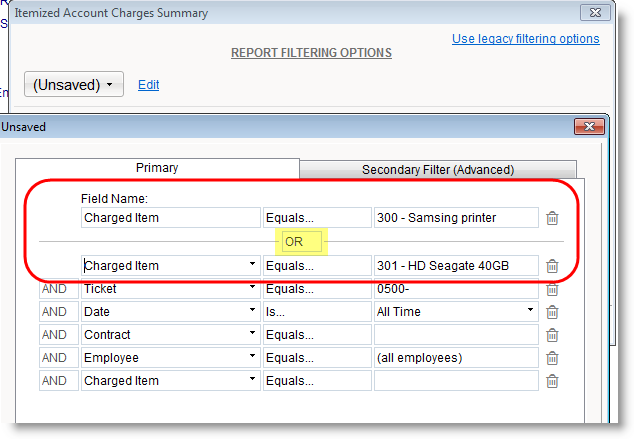634x439 pixels.
Task: Expand the Date field value All Time dropdown
Action: [530, 312]
